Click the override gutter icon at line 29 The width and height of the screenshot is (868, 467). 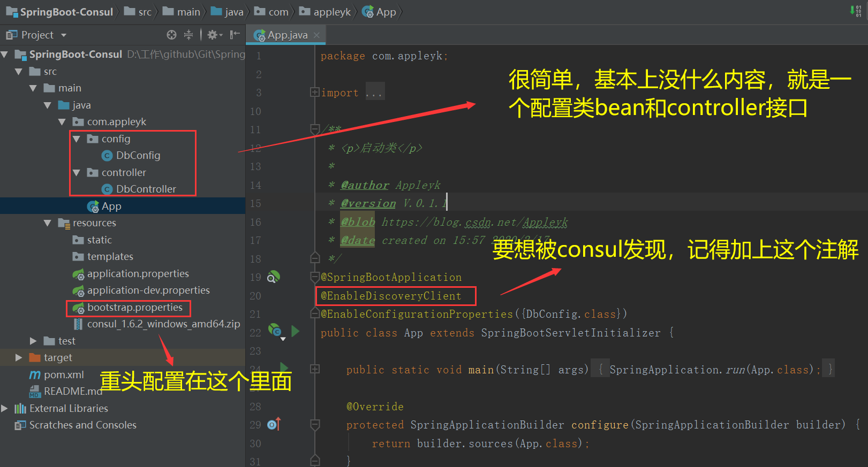point(274,424)
